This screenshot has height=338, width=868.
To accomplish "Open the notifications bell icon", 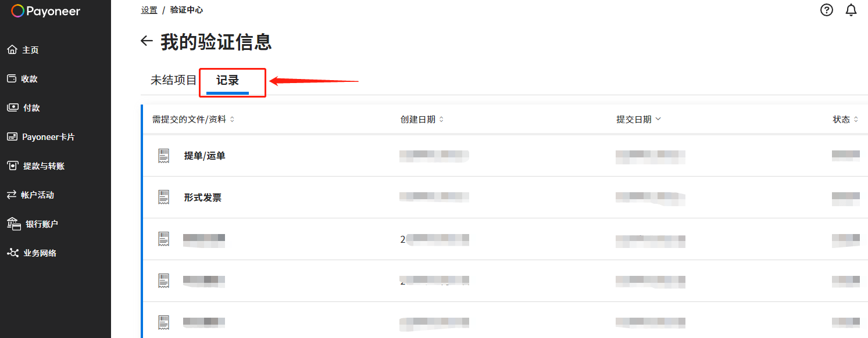I will 851,10.
